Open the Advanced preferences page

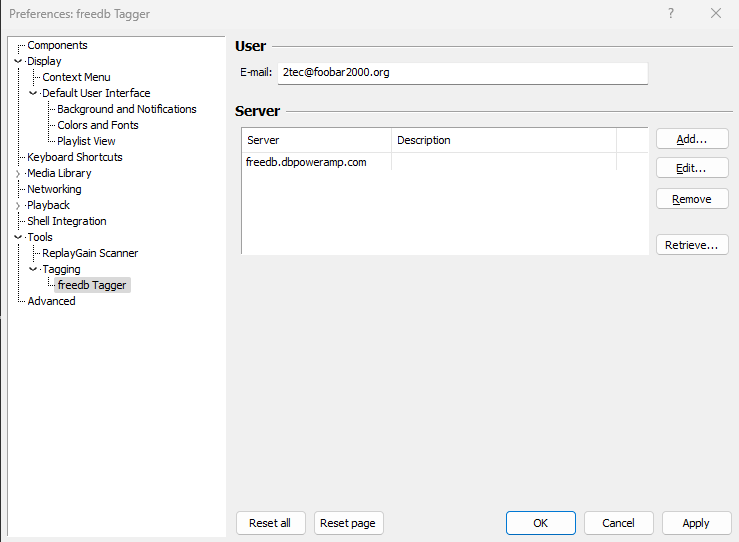[x=51, y=301]
